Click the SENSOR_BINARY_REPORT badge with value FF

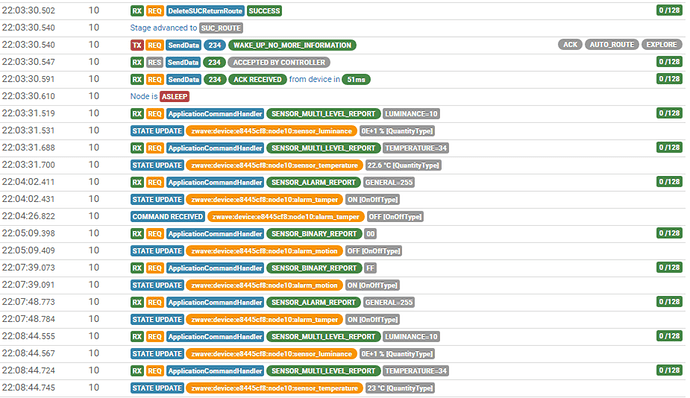(x=314, y=268)
